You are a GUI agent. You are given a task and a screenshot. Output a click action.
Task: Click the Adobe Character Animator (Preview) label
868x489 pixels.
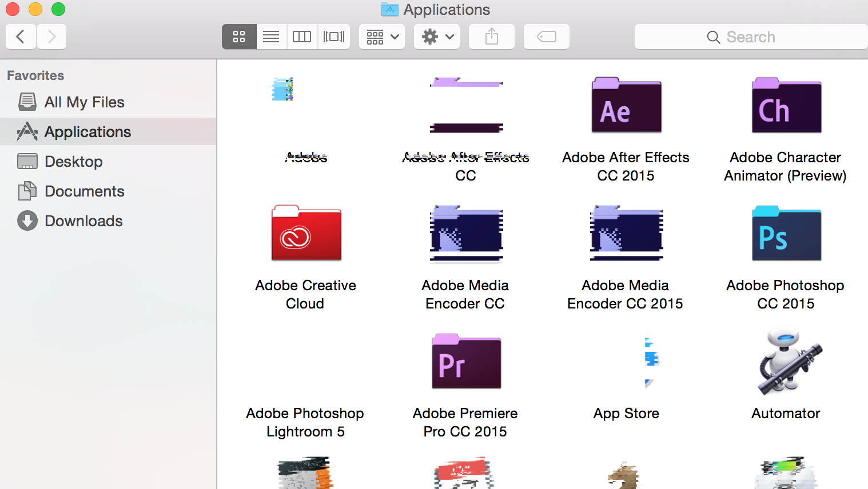786,166
